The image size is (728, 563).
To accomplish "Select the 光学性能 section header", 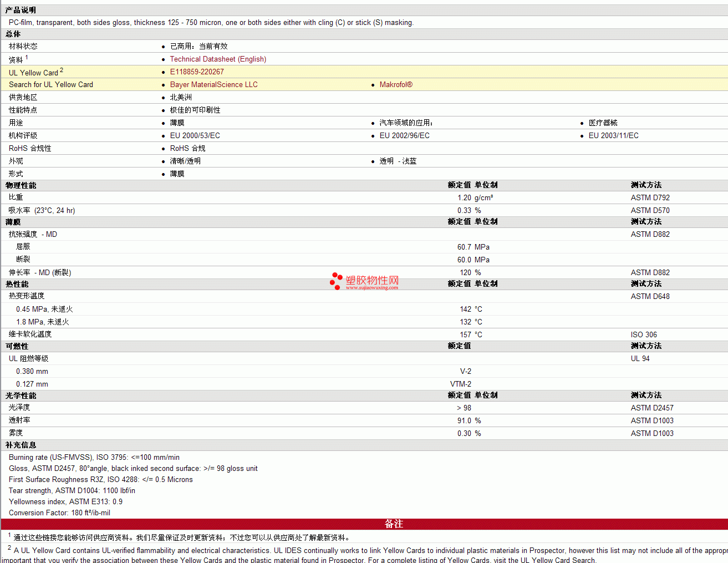I will point(21,396).
